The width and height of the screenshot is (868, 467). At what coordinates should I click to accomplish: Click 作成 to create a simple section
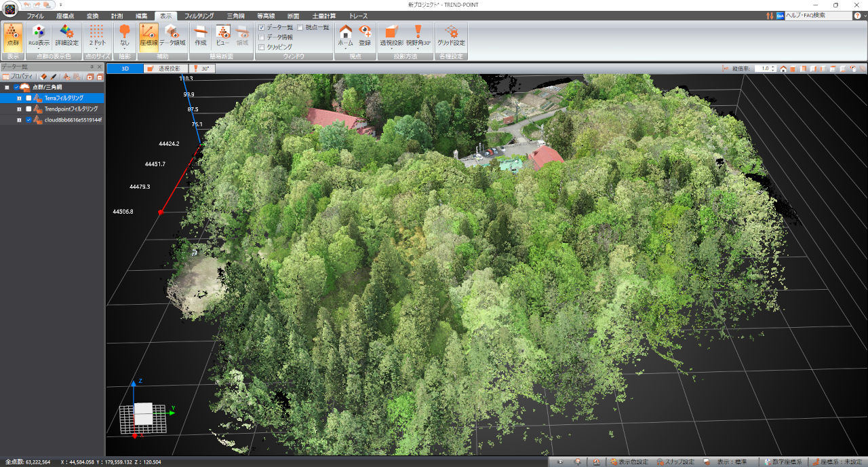(200, 35)
